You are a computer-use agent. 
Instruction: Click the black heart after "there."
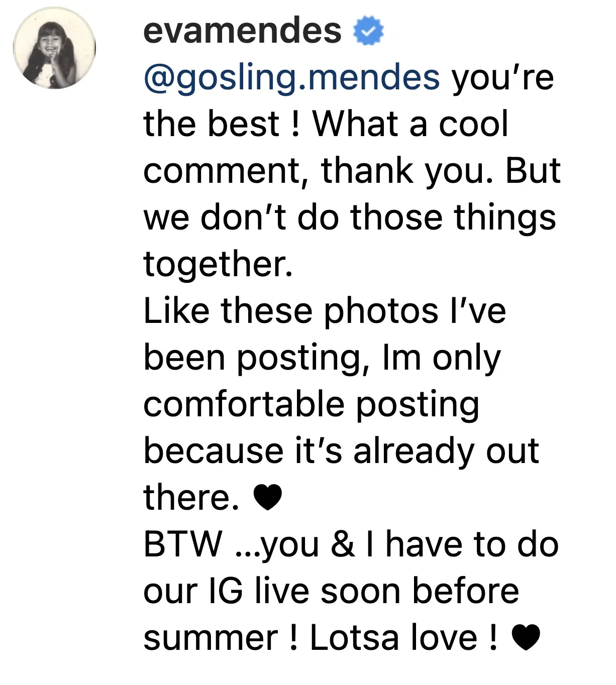tap(268, 497)
